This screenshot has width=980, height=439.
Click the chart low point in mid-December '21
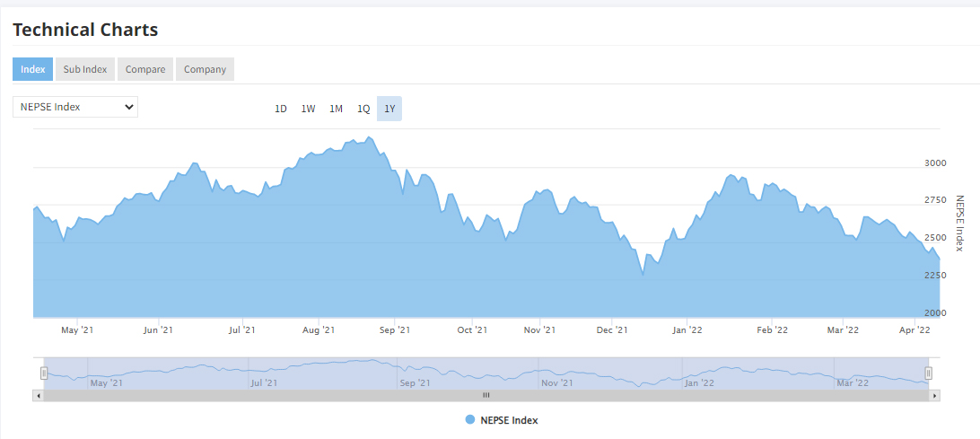(643, 274)
